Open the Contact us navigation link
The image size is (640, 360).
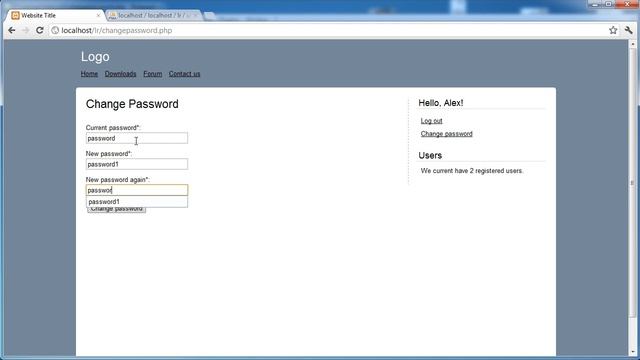pos(184,74)
